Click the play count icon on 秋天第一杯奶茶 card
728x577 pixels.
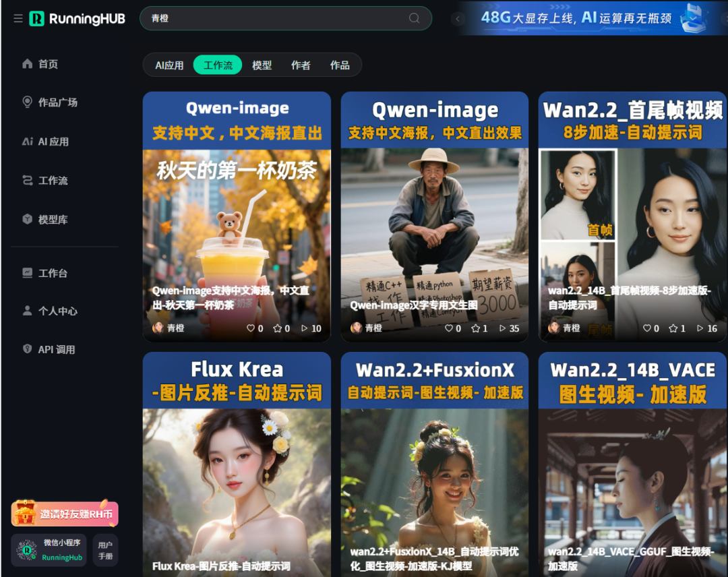305,328
